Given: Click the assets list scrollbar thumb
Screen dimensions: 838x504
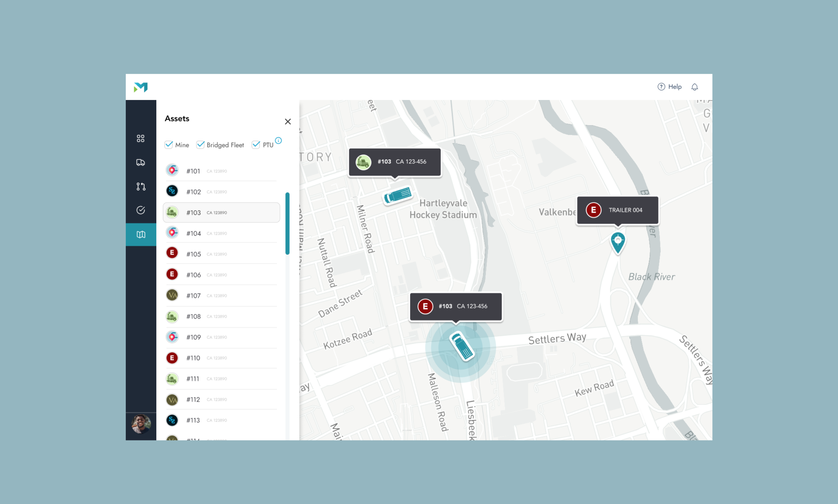Looking at the screenshot, I should click(x=287, y=223).
